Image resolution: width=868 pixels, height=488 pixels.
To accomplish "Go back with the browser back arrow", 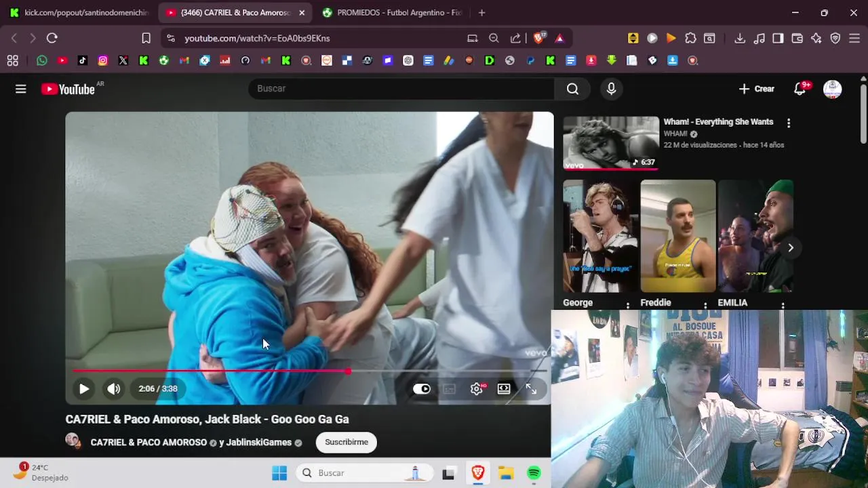I will pyautogui.click(x=14, y=38).
